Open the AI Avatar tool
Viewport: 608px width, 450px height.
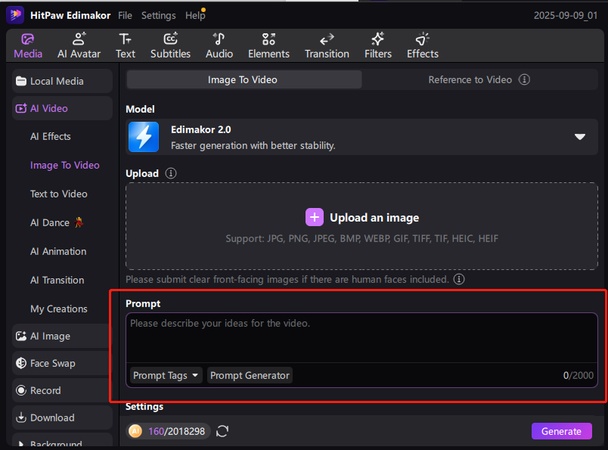pyautogui.click(x=79, y=46)
